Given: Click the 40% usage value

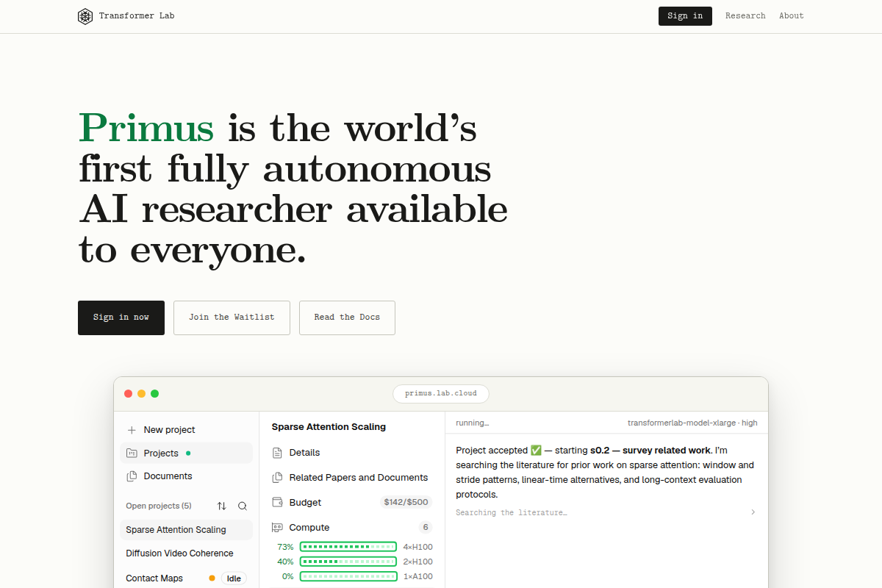Looking at the screenshot, I should point(285,562).
